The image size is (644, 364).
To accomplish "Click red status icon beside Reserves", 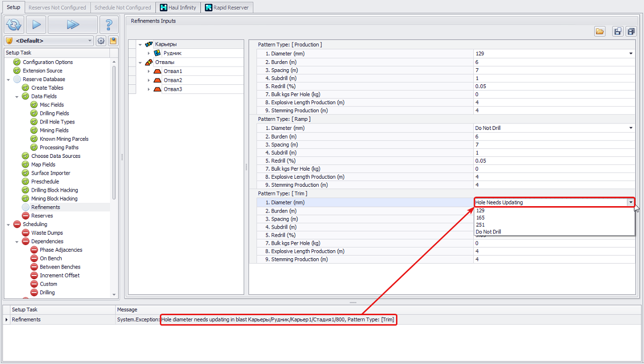I will [x=26, y=216].
